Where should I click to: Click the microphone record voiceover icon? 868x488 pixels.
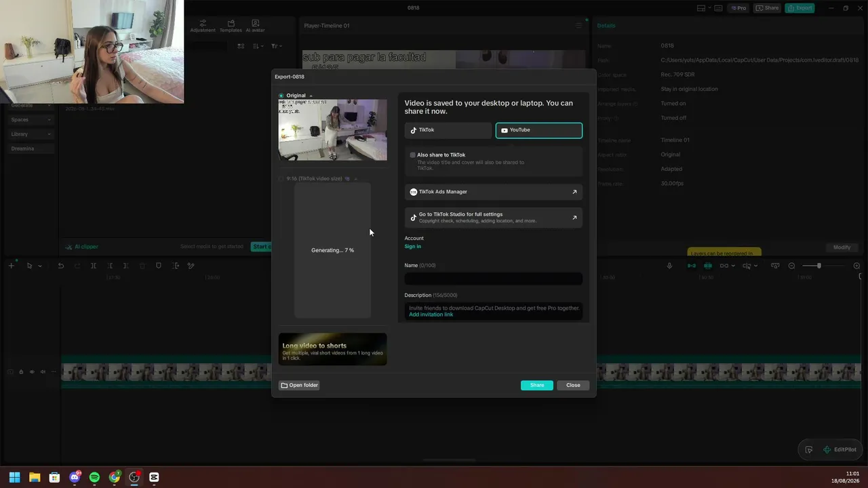click(669, 266)
